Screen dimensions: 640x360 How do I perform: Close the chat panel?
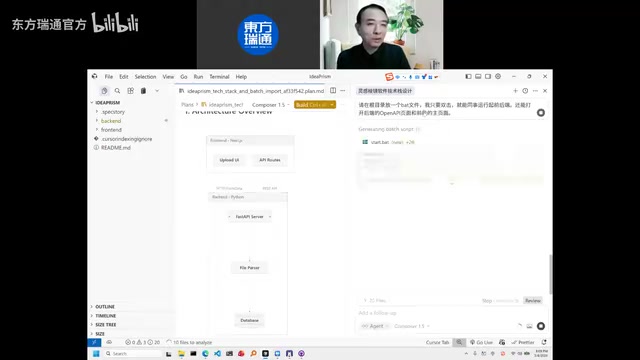(x=545, y=91)
